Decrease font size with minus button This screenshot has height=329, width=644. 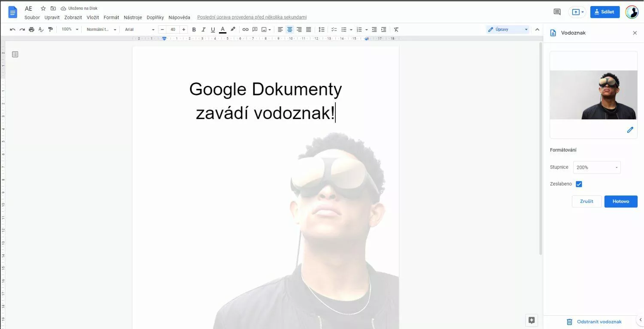(162, 30)
